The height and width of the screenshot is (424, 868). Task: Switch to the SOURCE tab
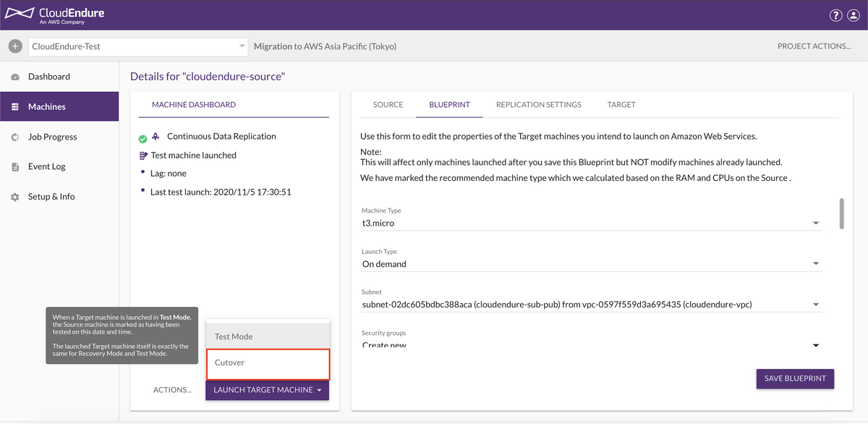[x=388, y=105]
